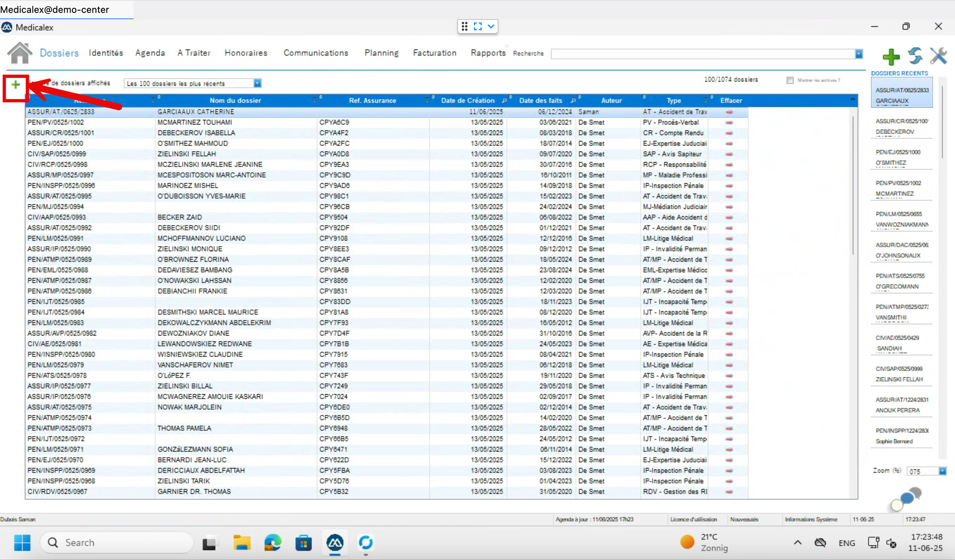Open the Agenda menu
The width and height of the screenshot is (955, 560).
point(150,53)
